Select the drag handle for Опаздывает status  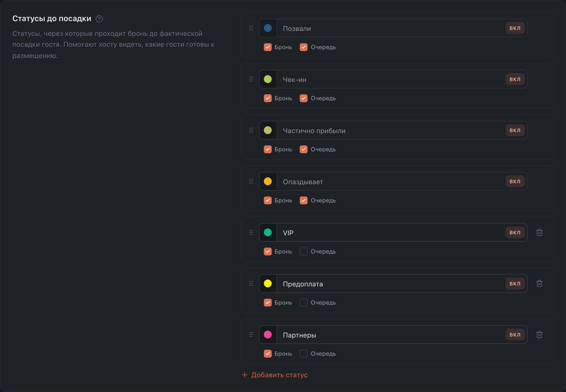tap(251, 181)
